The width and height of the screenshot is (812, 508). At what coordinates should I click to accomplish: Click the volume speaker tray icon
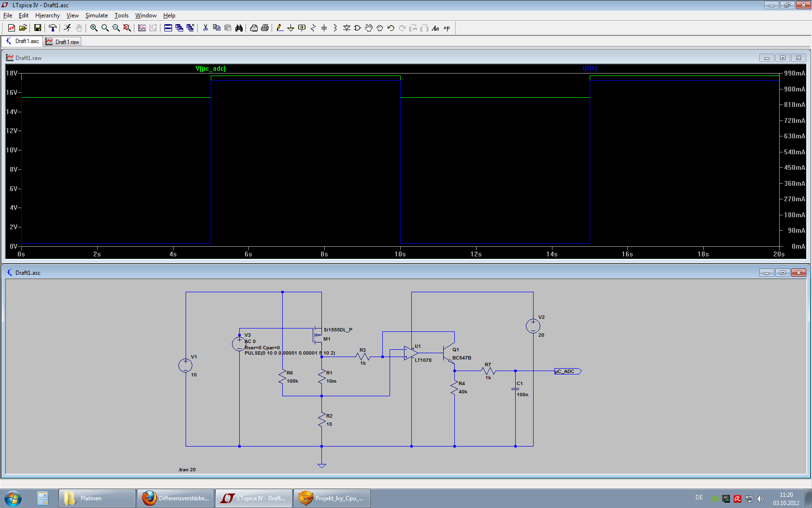coord(760,498)
